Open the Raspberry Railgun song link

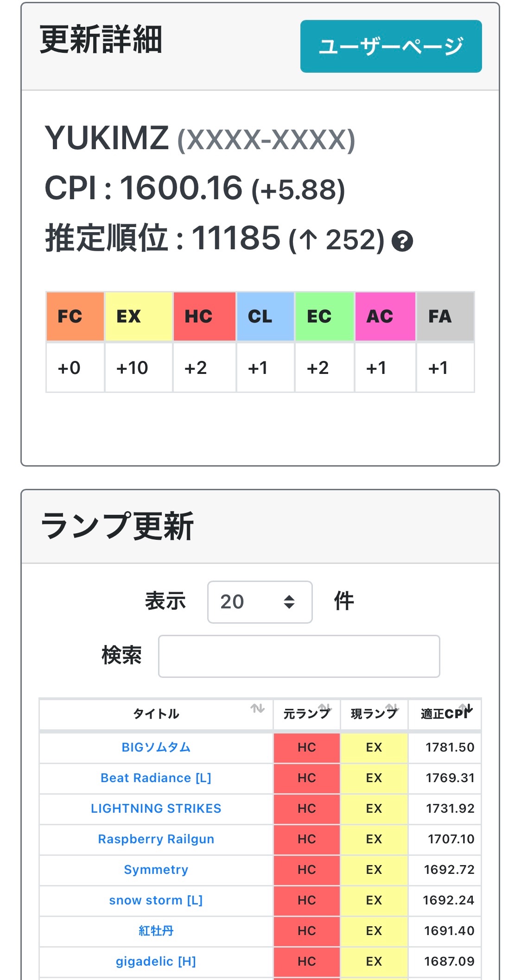pos(156,839)
